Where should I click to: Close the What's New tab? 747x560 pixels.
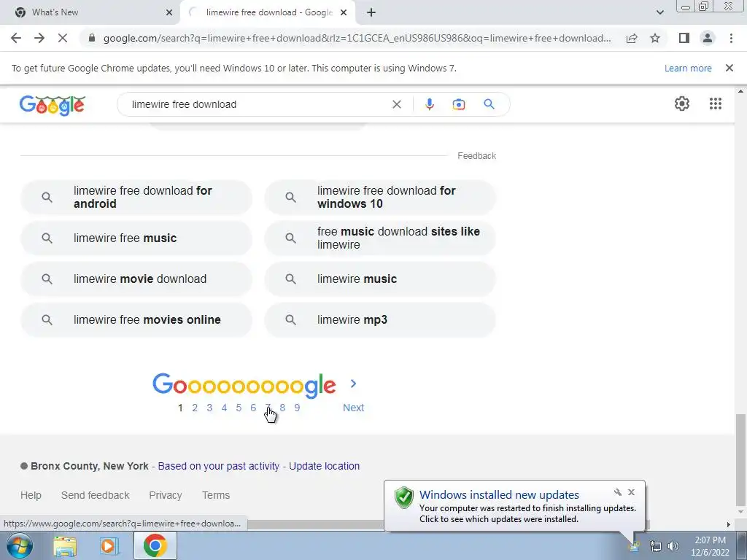coord(169,12)
